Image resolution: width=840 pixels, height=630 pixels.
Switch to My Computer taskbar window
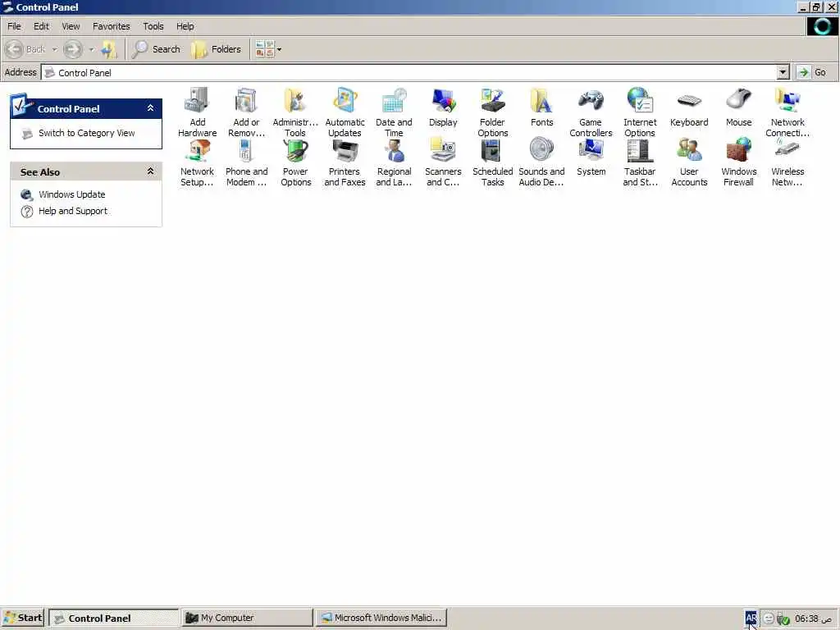click(247, 618)
